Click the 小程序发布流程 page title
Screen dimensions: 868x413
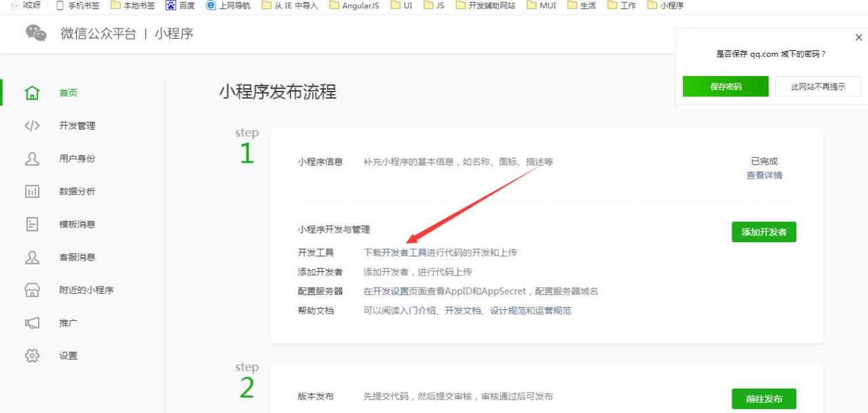click(x=277, y=92)
